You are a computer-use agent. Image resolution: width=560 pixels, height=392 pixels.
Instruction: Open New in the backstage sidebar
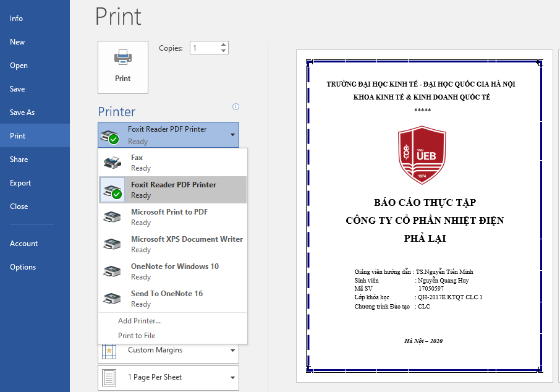coord(35,42)
